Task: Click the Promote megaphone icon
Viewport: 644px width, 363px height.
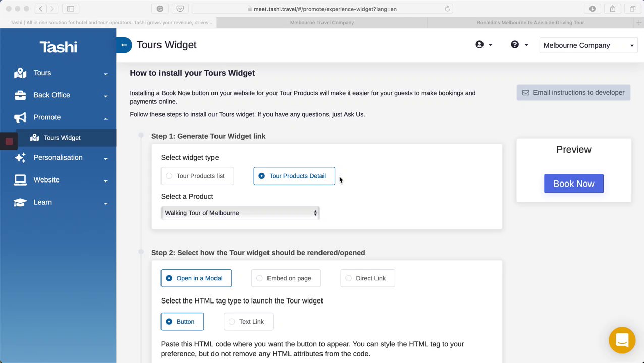Action: pyautogui.click(x=20, y=117)
